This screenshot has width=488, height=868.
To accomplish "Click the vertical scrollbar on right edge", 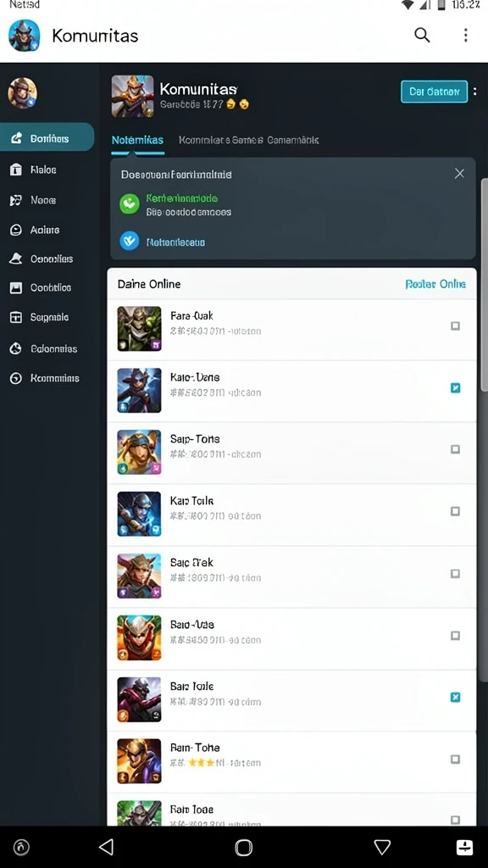I will (484, 285).
